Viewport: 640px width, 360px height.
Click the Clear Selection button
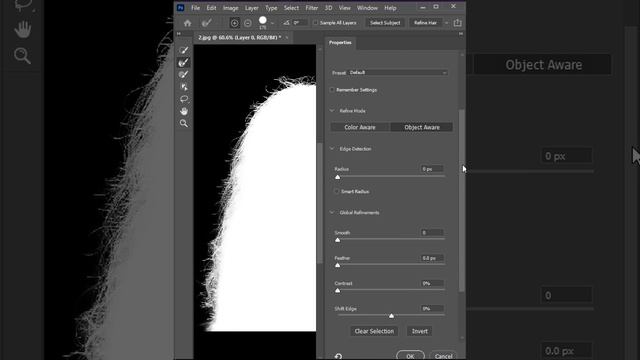coord(374,331)
